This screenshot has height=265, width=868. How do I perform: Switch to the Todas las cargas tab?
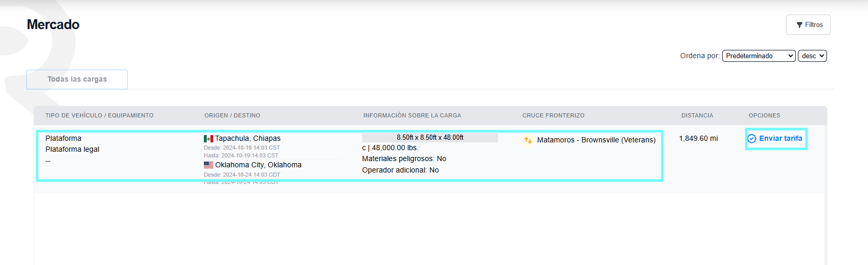click(x=77, y=79)
